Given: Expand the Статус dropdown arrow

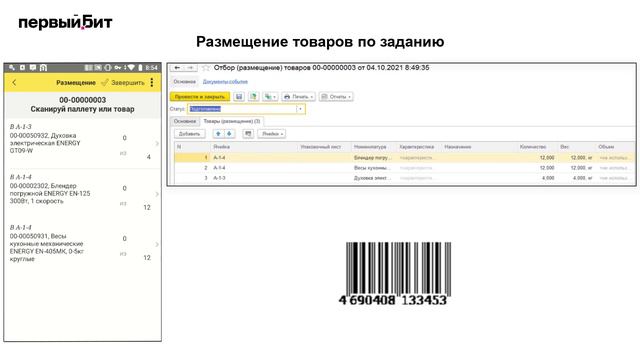Looking at the screenshot, I should point(301,109).
